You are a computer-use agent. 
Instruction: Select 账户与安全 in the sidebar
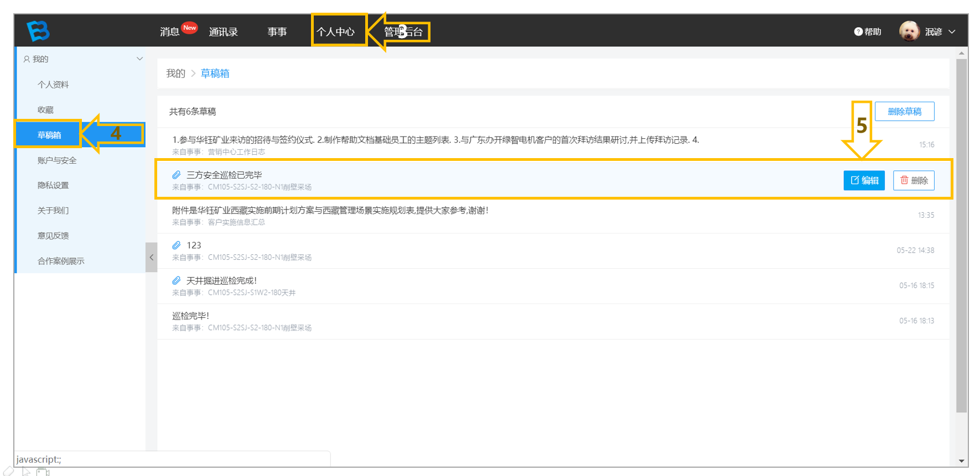[57, 160]
